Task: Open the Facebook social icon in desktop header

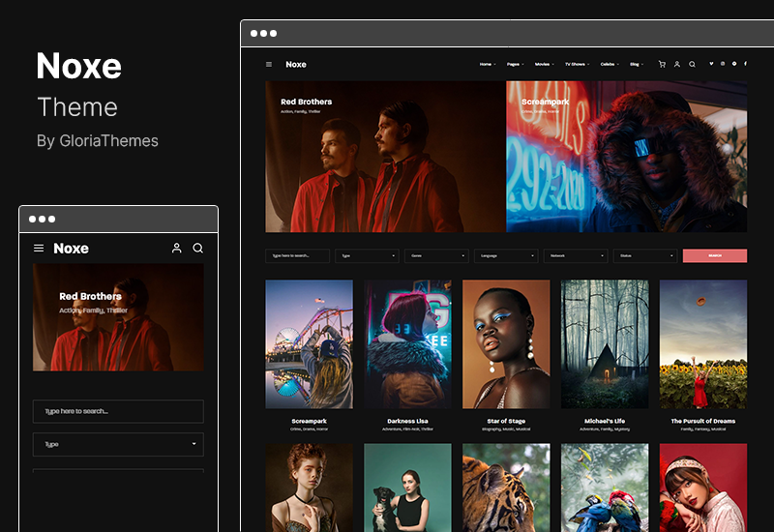Action: click(745, 64)
